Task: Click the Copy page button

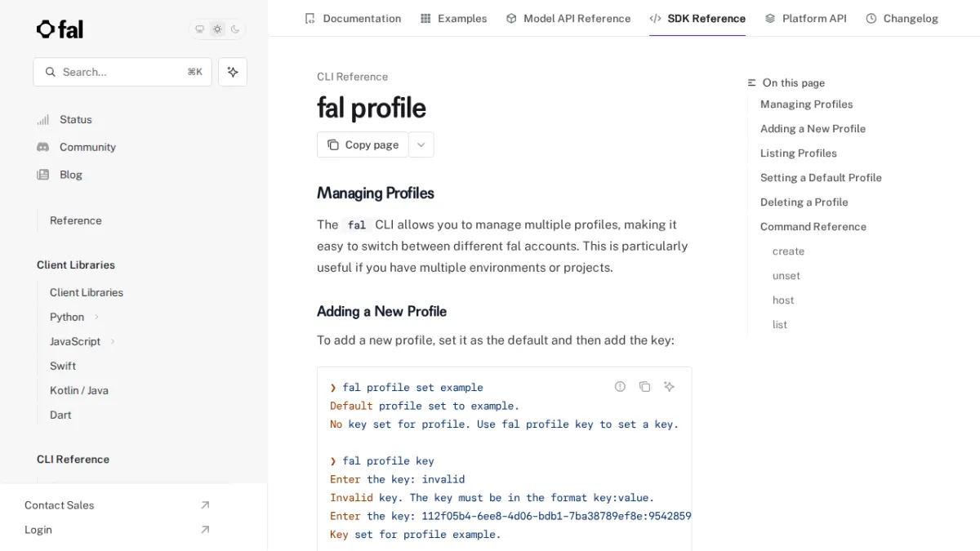Action: coord(363,144)
